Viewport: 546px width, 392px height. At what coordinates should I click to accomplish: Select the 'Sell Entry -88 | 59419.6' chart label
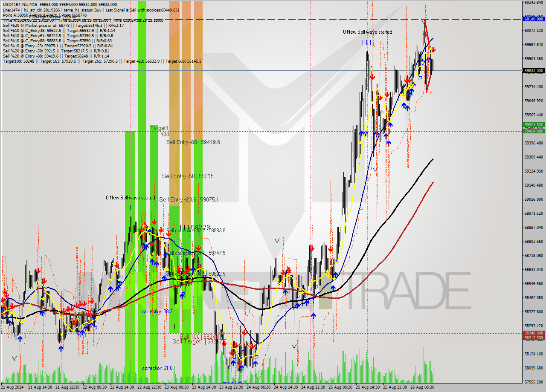[193, 142]
